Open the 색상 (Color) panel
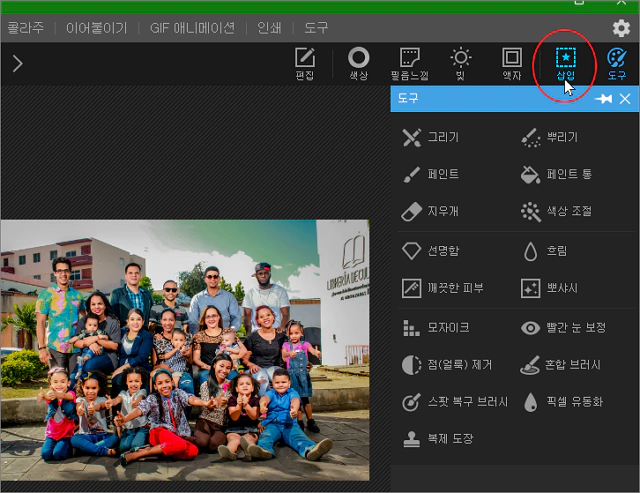640x493 pixels. click(x=359, y=64)
